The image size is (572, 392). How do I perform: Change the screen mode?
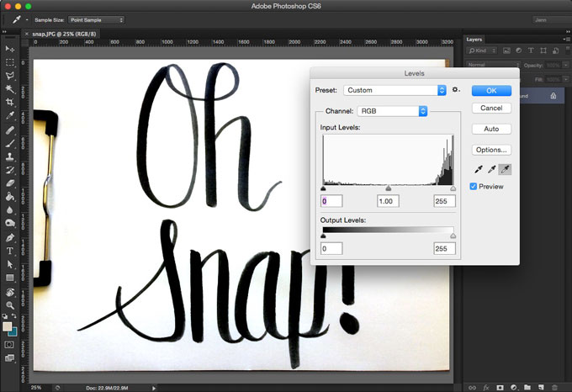(9, 358)
